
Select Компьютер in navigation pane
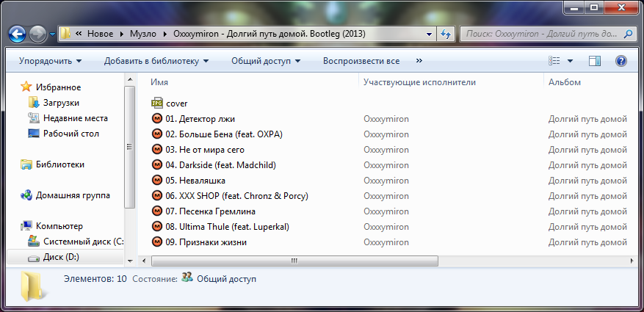(59, 226)
